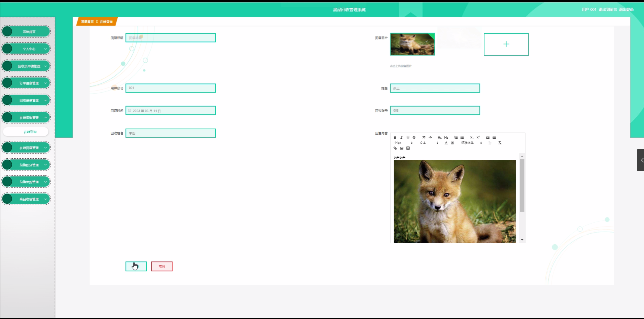
Task: Clear text formatting in the editor
Action: pyautogui.click(x=500, y=143)
